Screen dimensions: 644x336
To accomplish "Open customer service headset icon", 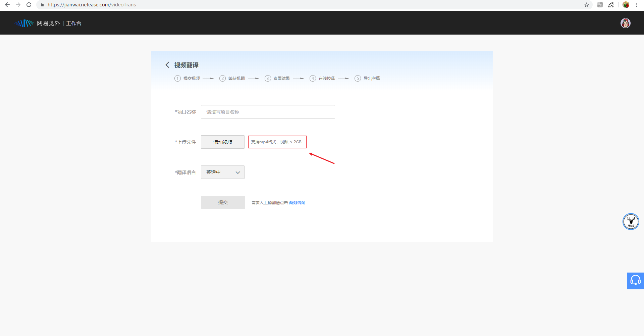I will [636, 281].
